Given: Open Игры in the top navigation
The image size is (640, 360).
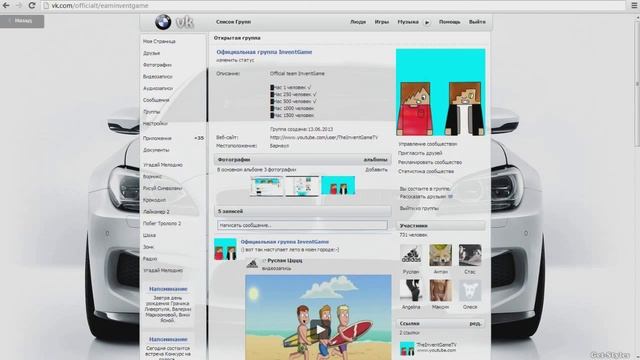Looking at the screenshot, I should (x=382, y=22).
